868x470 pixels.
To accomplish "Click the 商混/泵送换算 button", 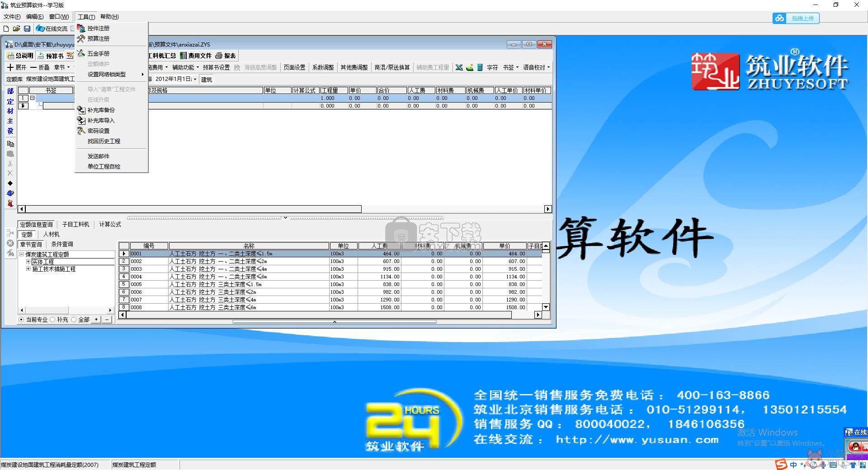I will point(392,67).
